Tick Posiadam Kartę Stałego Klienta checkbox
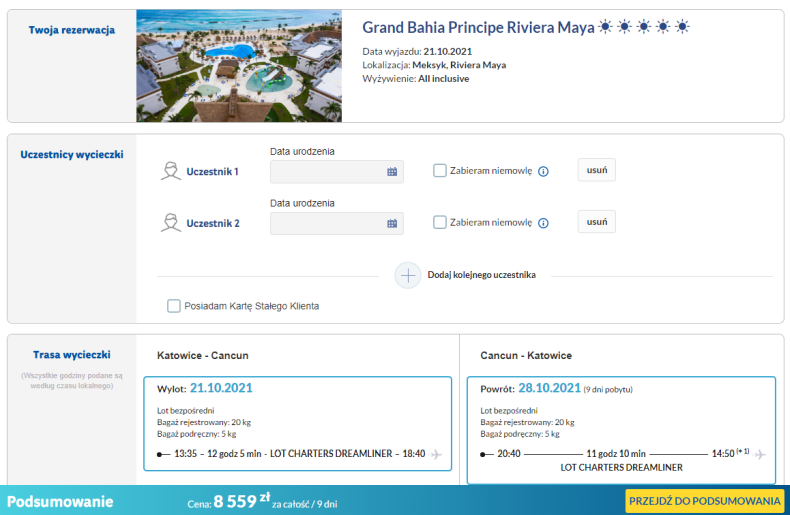Viewport: 790px width, 515px height. pyautogui.click(x=174, y=306)
